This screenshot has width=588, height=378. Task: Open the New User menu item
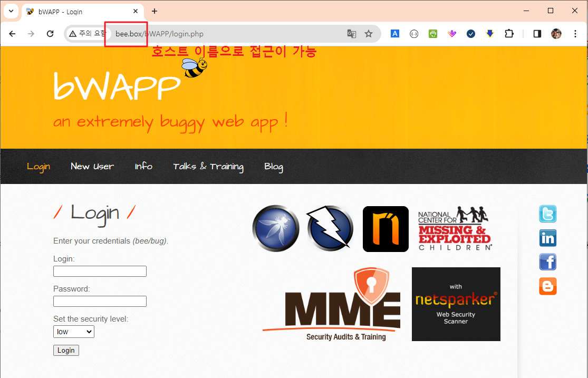tap(92, 166)
